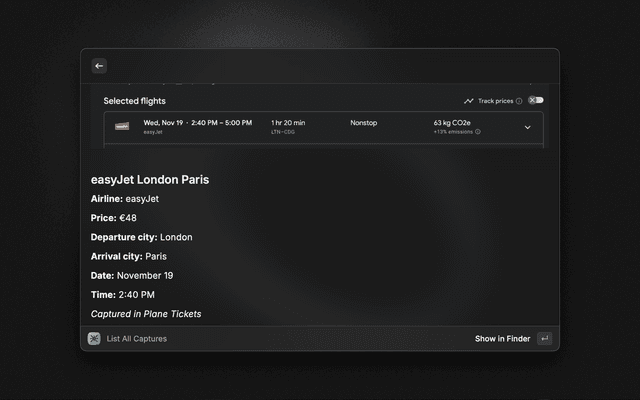Select the Nonstop label in flight row
The image size is (640, 400).
point(364,123)
